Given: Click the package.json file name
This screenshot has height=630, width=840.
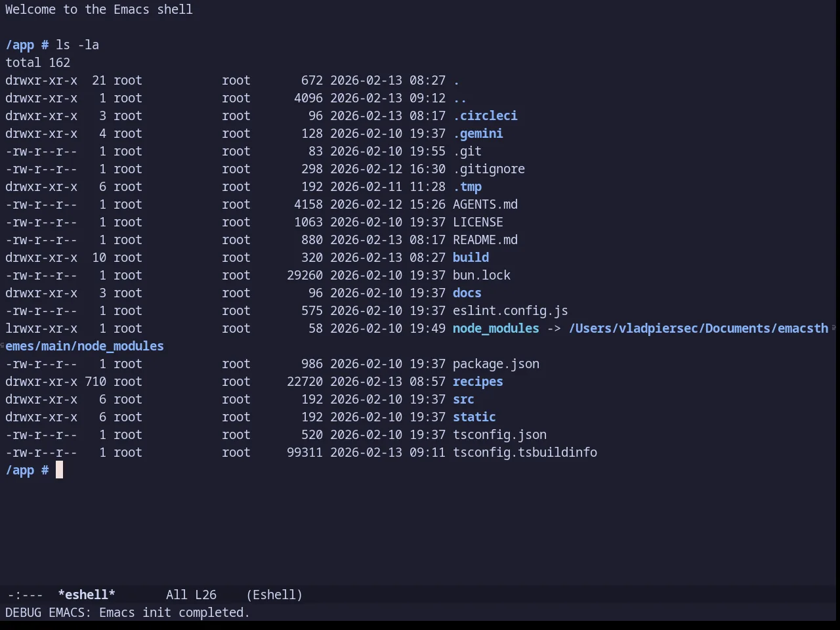Looking at the screenshot, I should click(496, 364).
